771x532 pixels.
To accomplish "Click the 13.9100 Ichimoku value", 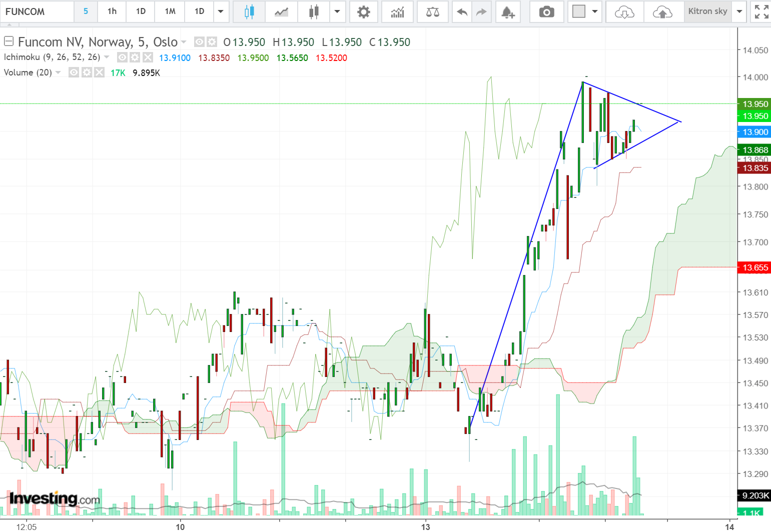I will (x=175, y=57).
